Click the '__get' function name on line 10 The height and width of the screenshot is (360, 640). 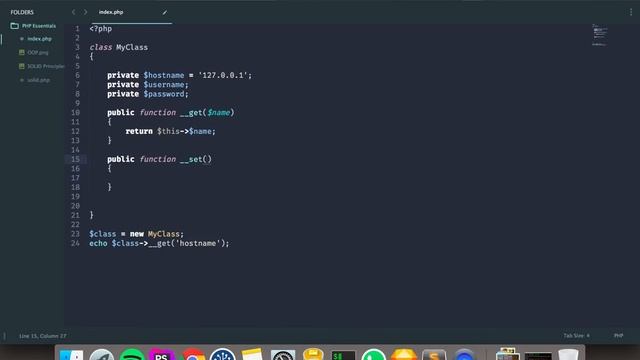pyautogui.click(x=191, y=113)
